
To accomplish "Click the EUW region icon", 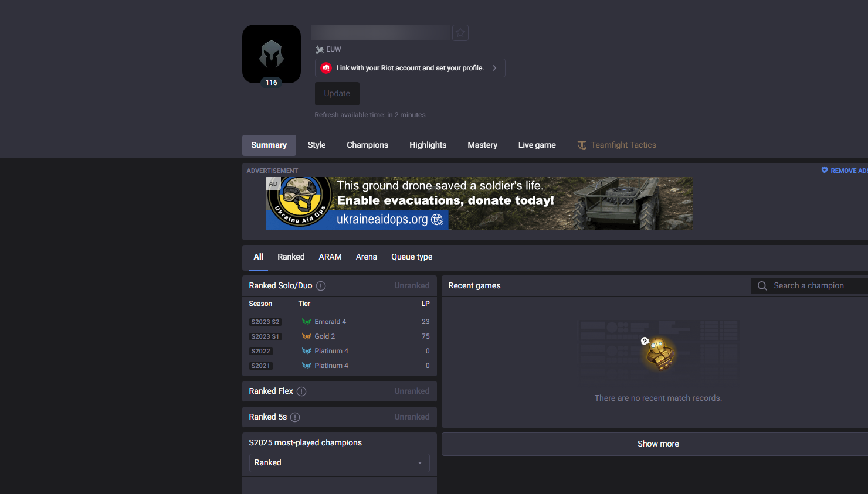I will click(x=320, y=50).
